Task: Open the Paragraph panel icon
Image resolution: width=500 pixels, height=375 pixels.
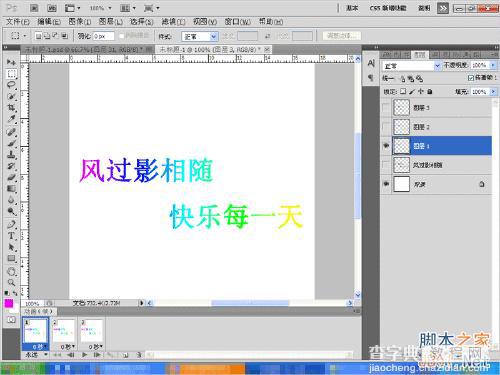Action: click(371, 78)
